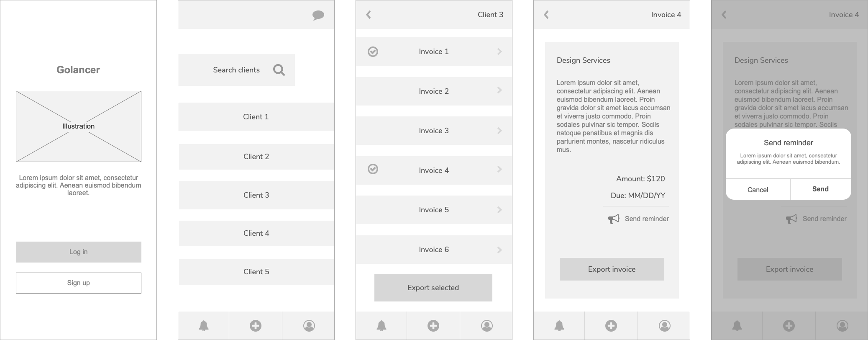Click Cancel in the Send reminder dialog
Viewport: 868px width, 340px height.
point(758,190)
